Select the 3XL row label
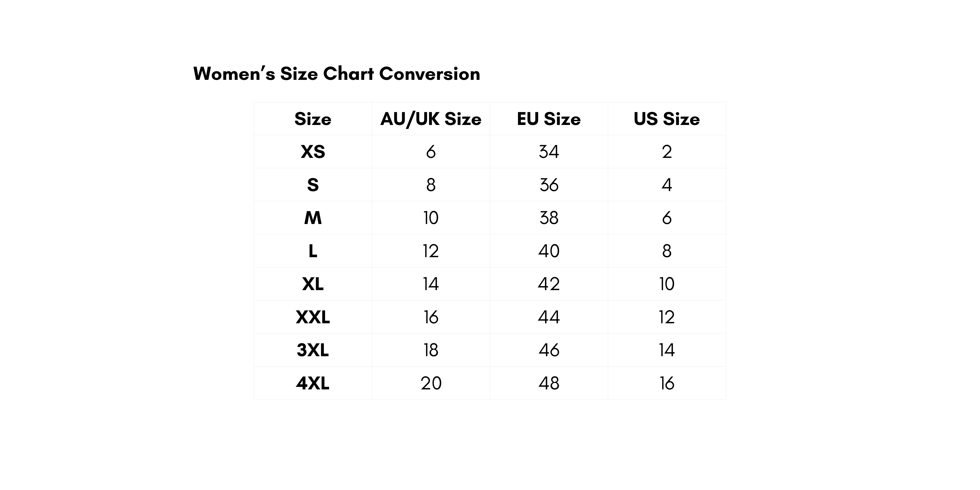The image size is (980, 490). click(313, 350)
